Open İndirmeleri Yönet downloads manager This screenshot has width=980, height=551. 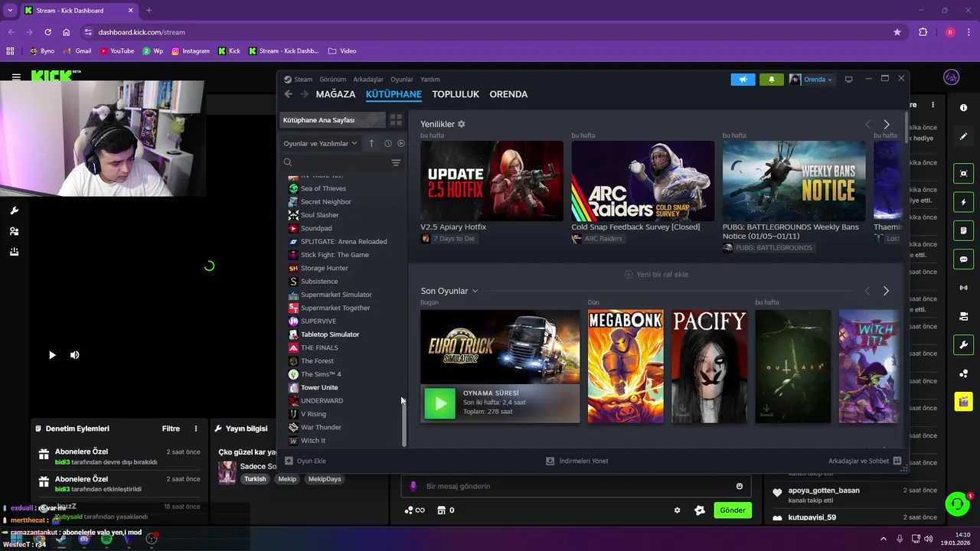coord(577,461)
